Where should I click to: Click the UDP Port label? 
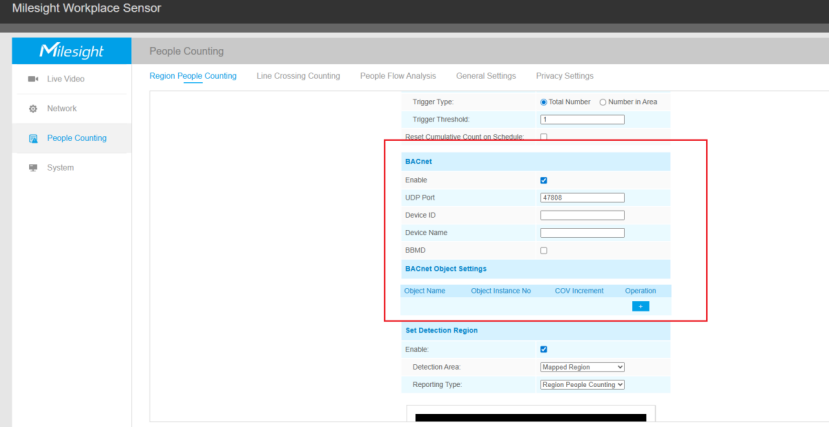[x=420, y=198]
